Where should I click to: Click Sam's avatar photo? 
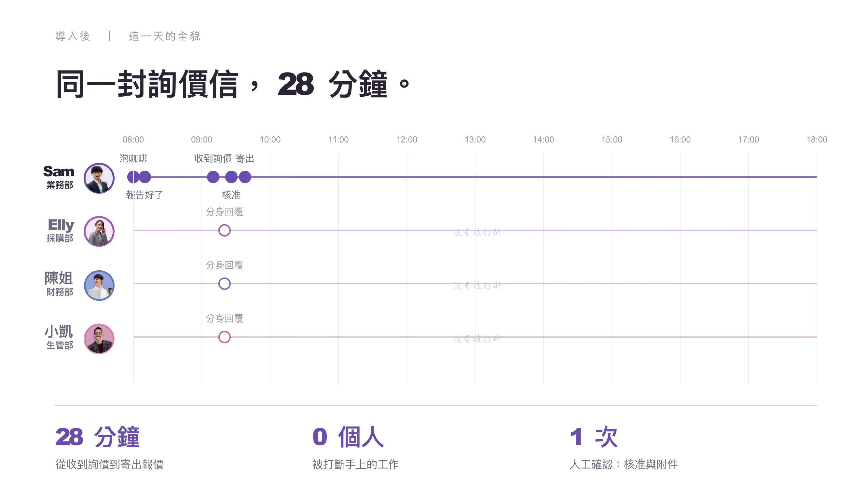click(x=99, y=178)
